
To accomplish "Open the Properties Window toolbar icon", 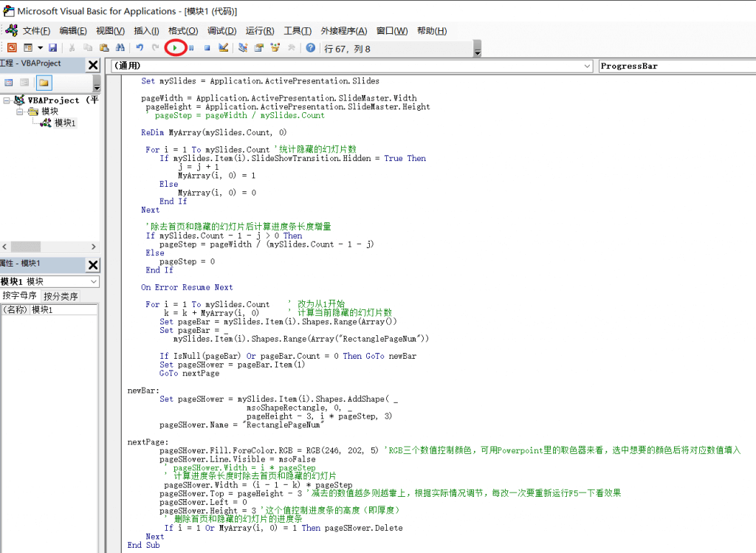I will tap(259, 48).
